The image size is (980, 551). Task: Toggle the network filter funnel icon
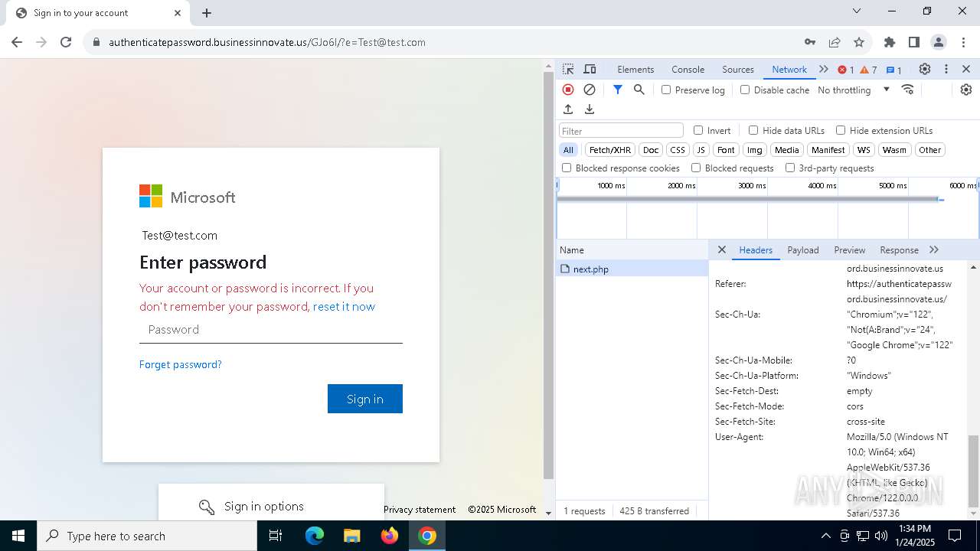tap(618, 90)
